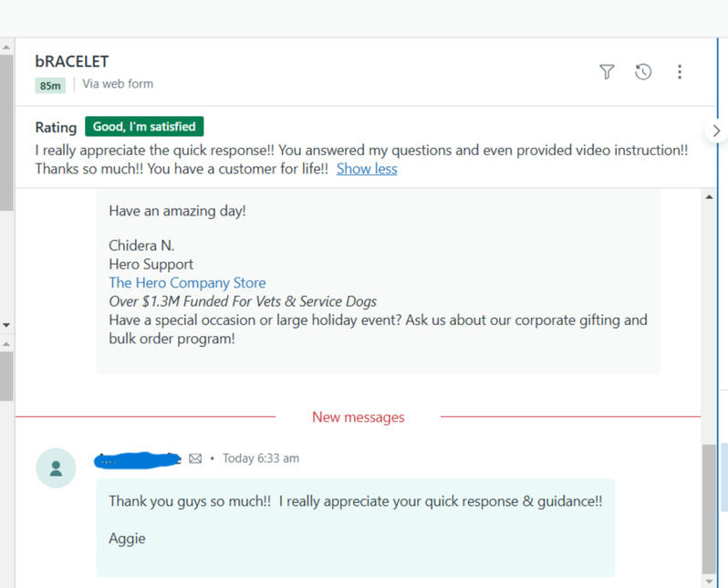
Task: Click the Aggie sign-off text
Action: coord(127,539)
